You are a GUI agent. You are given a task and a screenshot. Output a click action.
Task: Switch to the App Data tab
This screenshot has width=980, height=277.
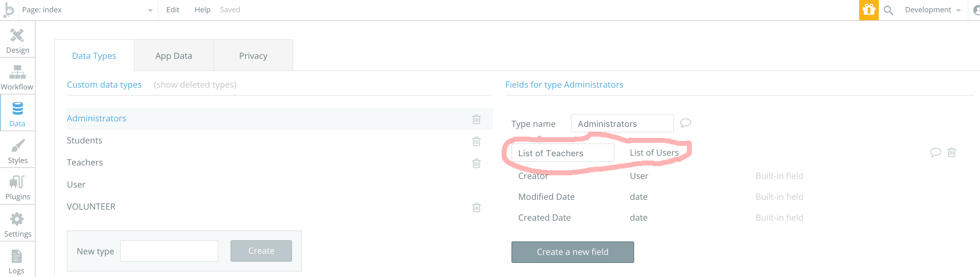(174, 56)
